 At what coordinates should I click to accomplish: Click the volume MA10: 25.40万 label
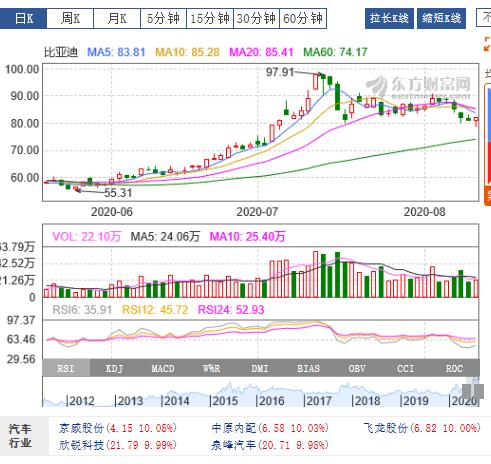pos(247,237)
